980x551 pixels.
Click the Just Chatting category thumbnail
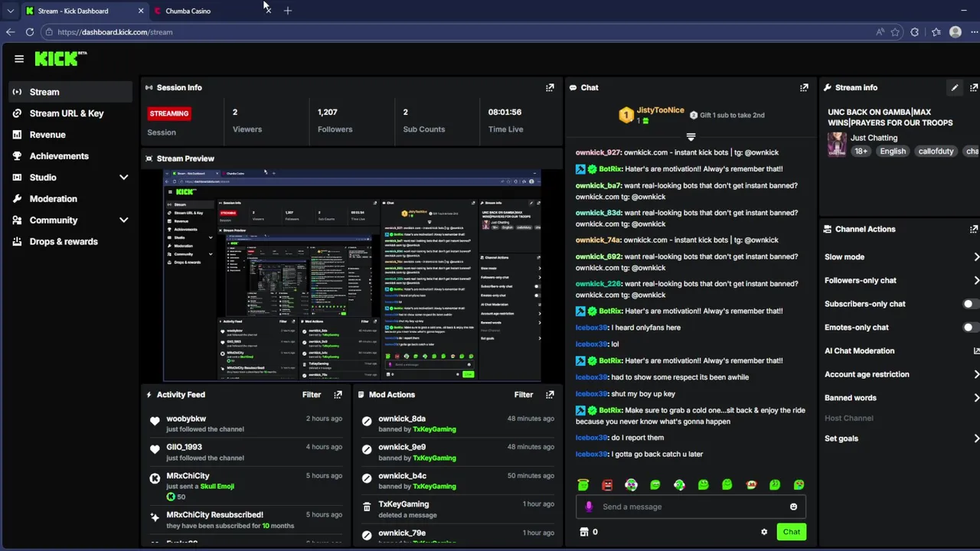coord(837,144)
